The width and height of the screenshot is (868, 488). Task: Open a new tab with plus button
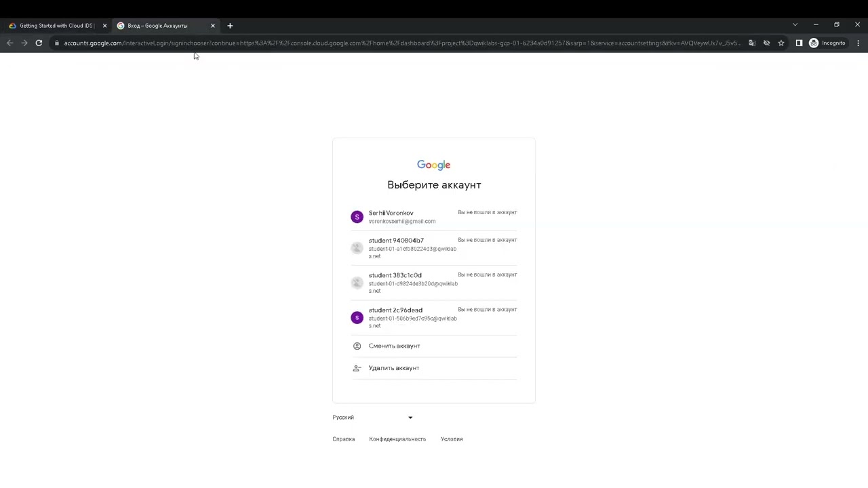click(x=230, y=26)
